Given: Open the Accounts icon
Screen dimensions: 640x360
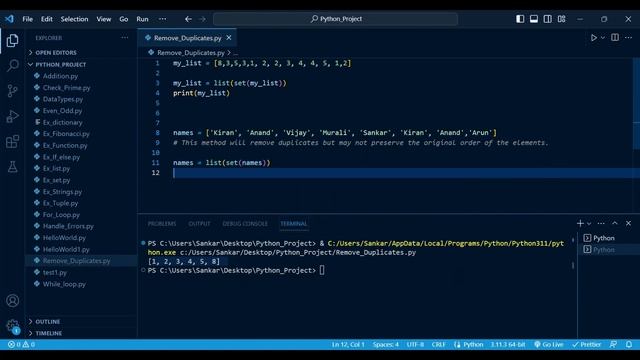Looking at the screenshot, I should coord(12,301).
